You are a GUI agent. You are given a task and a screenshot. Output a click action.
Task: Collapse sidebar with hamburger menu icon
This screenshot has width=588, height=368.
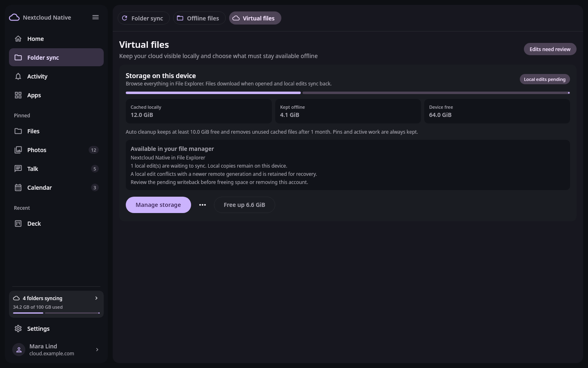coord(96,17)
